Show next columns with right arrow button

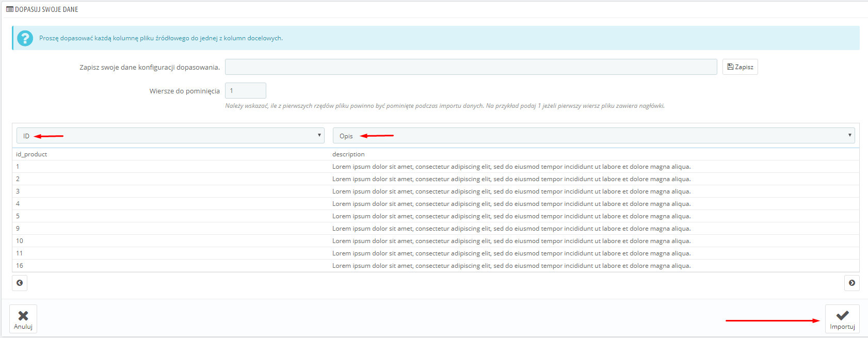pos(851,283)
